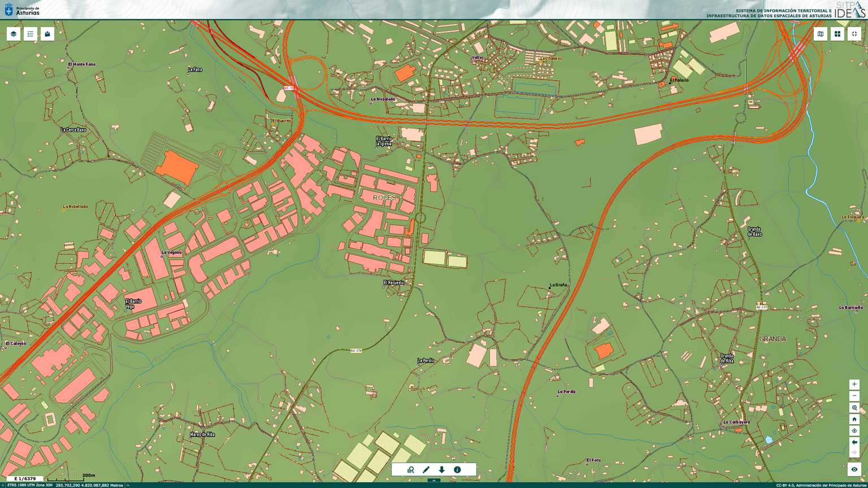This screenshot has height=488, width=868.
Task: Toggle fullscreen map view
Action: [x=854, y=34]
